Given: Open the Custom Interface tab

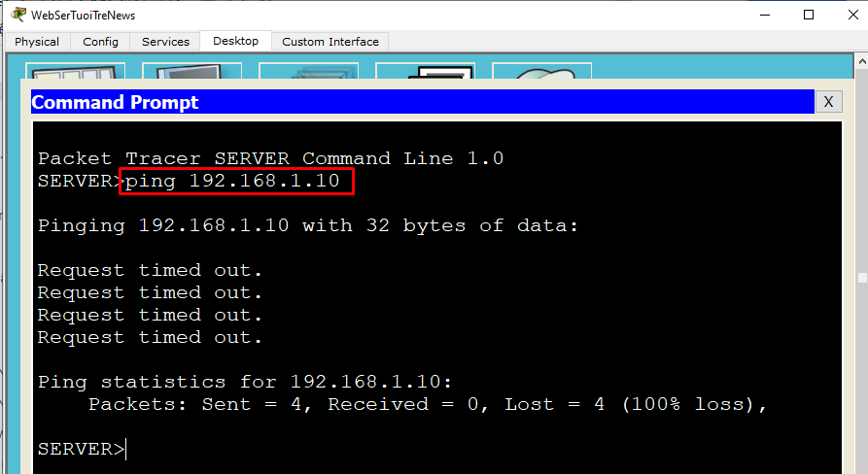Looking at the screenshot, I should point(330,42).
